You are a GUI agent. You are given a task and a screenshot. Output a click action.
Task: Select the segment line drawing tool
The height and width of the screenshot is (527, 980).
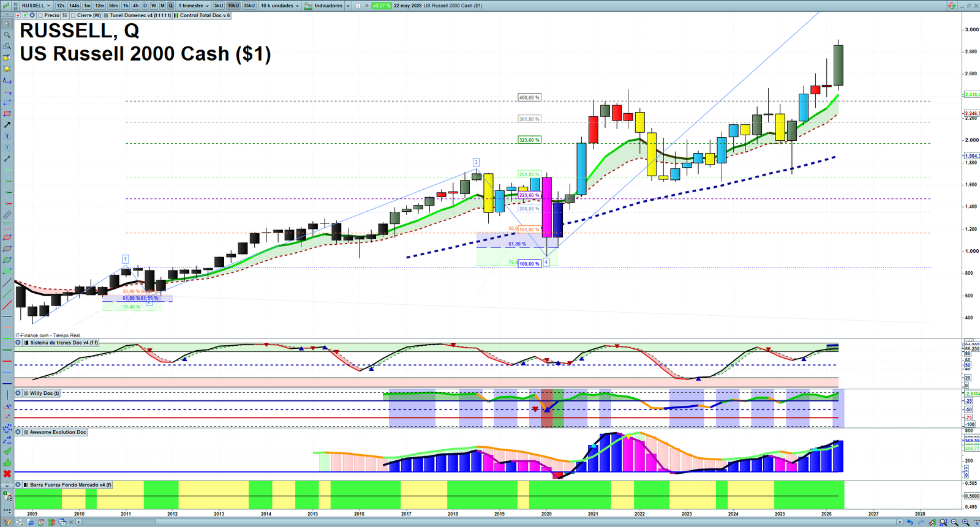[7, 159]
